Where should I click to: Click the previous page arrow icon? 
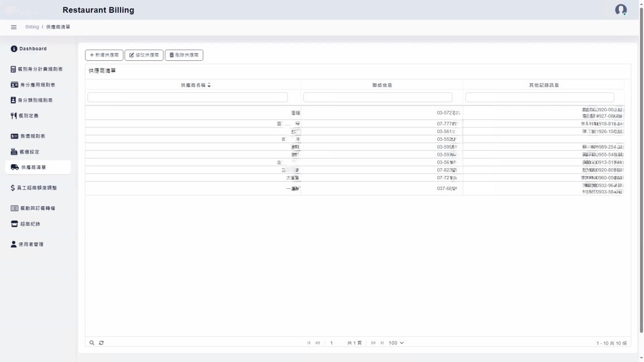pyautogui.click(x=318, y=342)
